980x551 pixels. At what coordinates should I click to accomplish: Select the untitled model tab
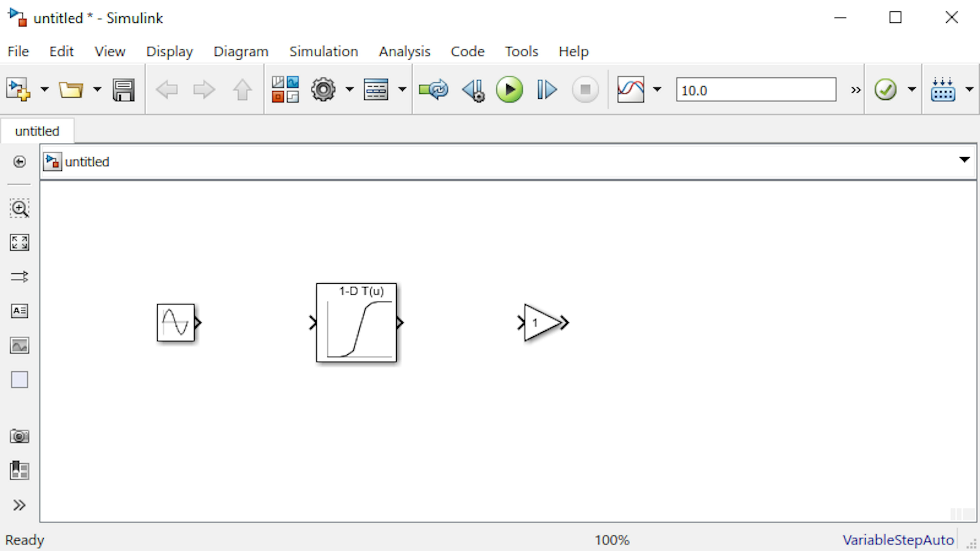tap(37, 131)
